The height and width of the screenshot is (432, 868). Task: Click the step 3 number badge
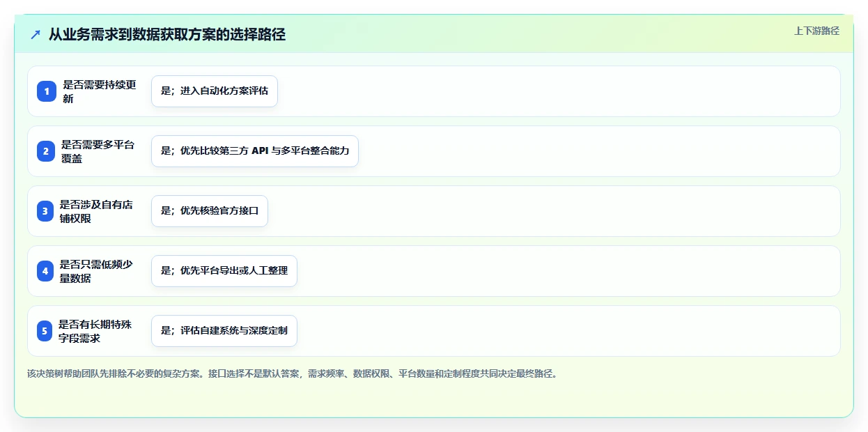tap(46, 211)
